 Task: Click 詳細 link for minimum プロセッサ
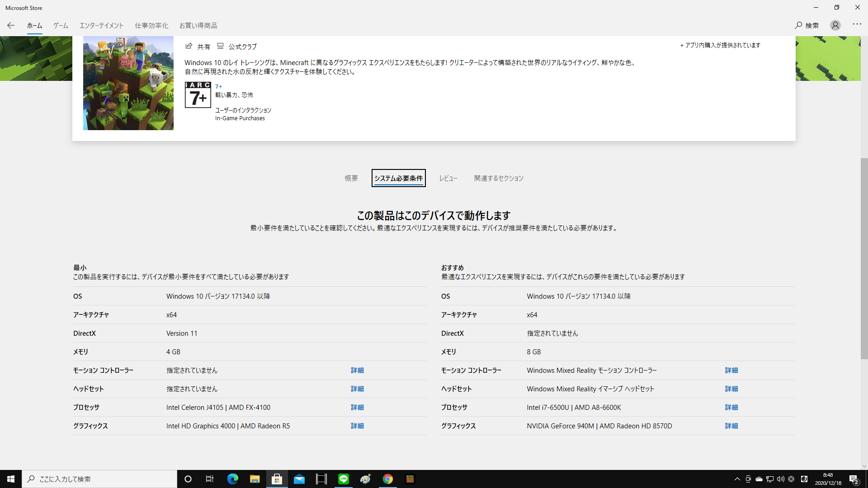(x=357, y=407)
